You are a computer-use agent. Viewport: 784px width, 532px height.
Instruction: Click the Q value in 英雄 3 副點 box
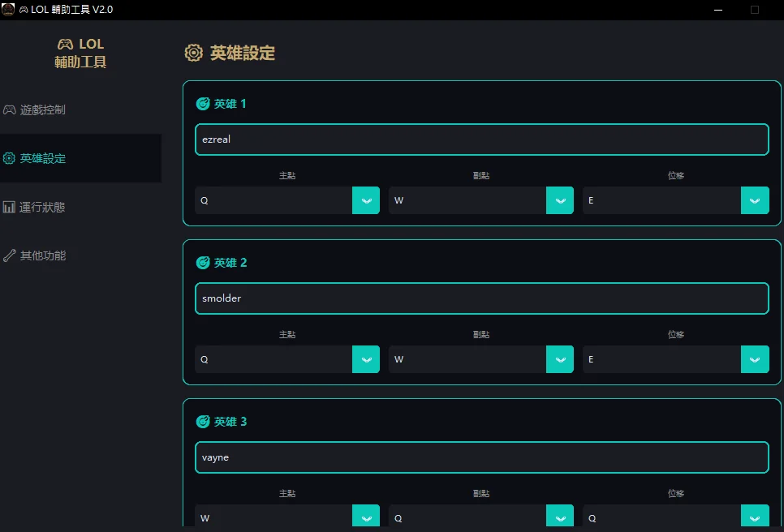click(x=398, y=518)
